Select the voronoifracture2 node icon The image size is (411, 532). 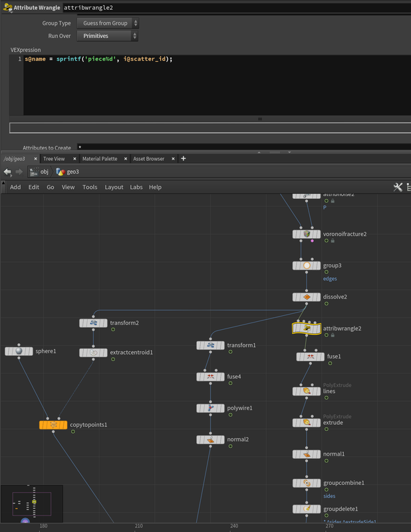(x=307, y=234)
